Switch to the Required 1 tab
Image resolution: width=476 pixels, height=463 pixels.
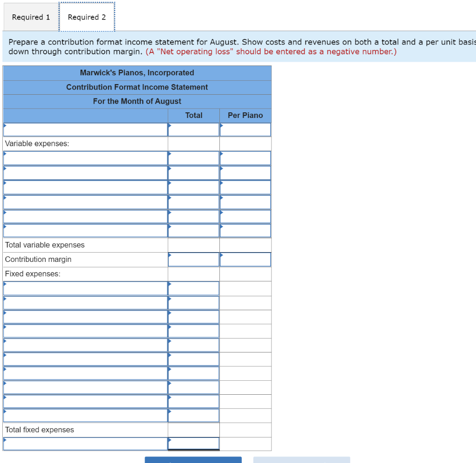coord(31,17)
